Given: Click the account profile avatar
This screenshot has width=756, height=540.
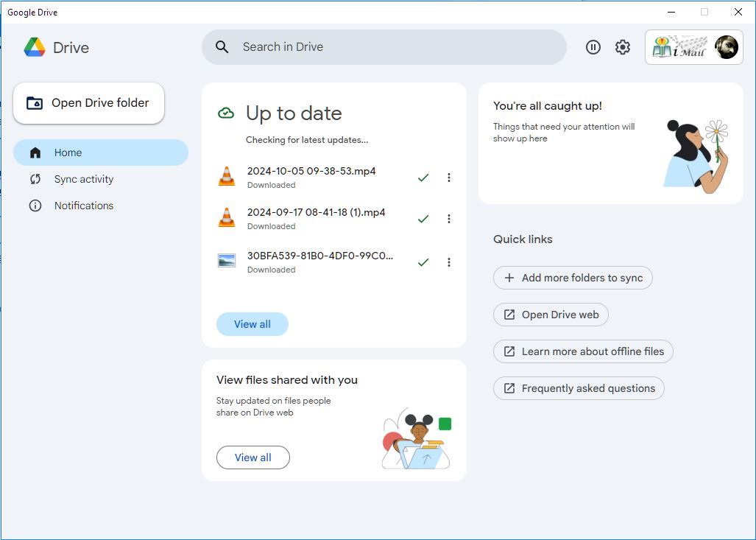Looking at the screenshot, I should [726, 47].
